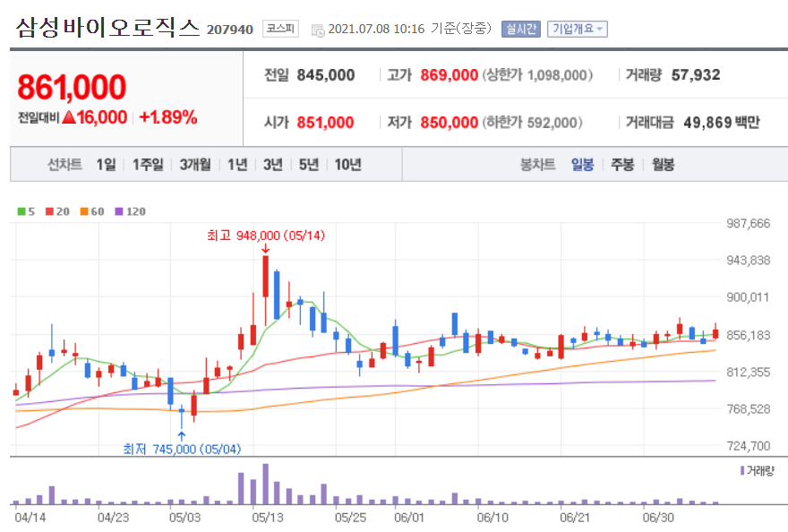This screenshot has width=788, height=532.
Task: Click the stock name 삼성바이오로직스
Action: 107,28
